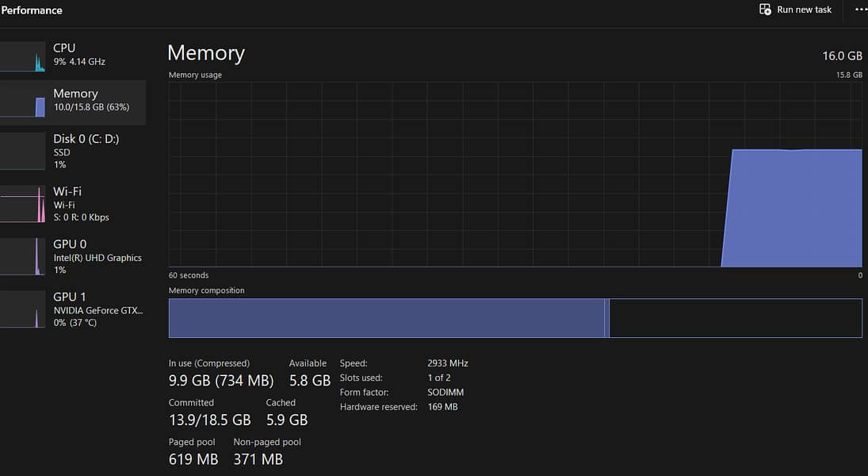
Task: Click the empty segment of the Memory composition bar
Action: point(735,318)
